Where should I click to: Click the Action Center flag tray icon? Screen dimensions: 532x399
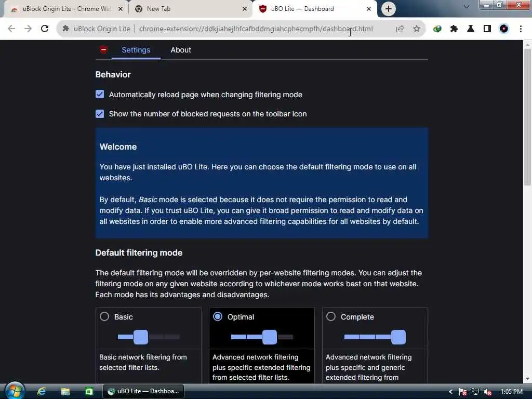(463, 392)
